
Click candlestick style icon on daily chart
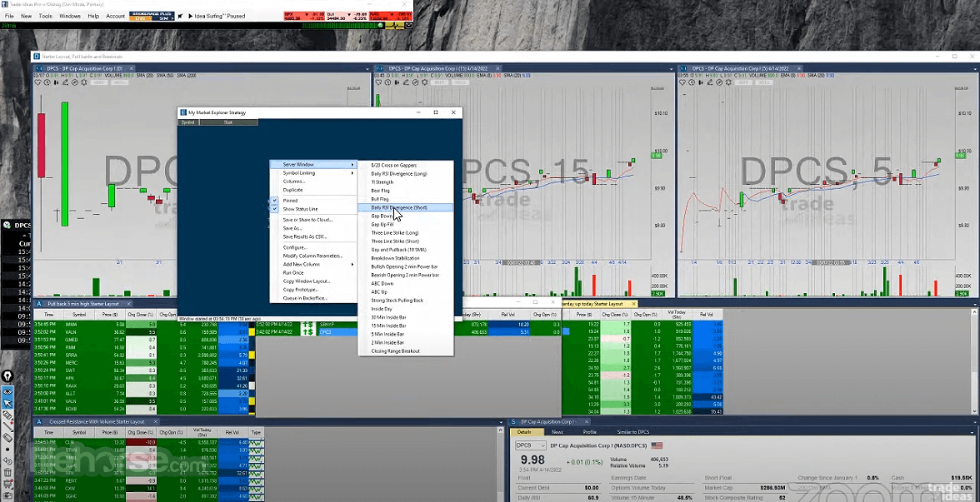click(57, 82)
